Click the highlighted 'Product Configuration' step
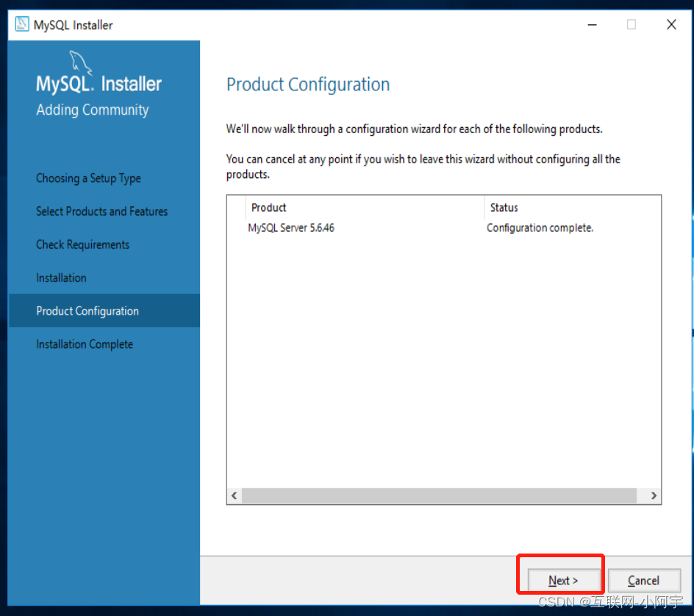Image resolution: width=694 pixels, height=616 pixels. [87, 310]
